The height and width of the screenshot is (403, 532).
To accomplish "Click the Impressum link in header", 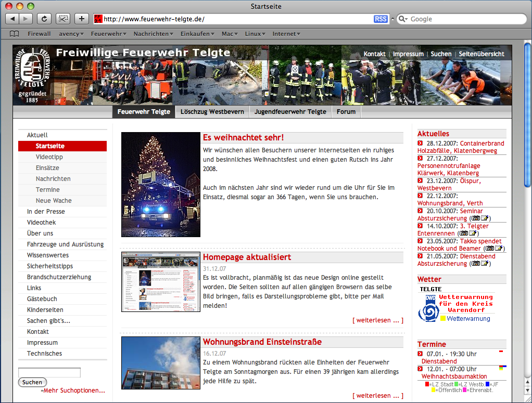I will click(408, 54).
